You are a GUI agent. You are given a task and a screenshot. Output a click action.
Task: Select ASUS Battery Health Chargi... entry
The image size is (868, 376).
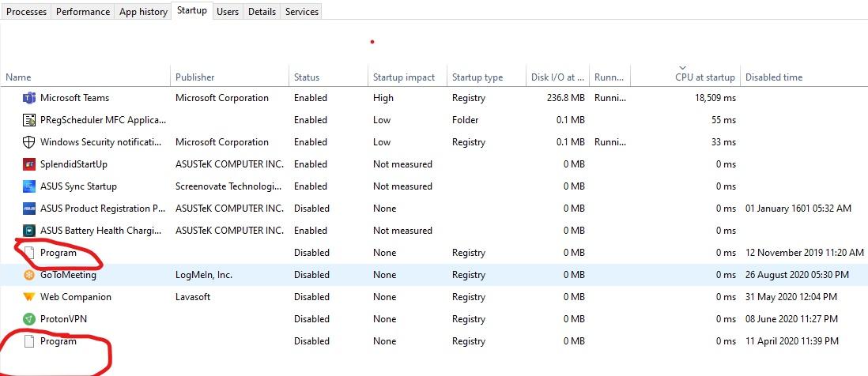point(102,231)
